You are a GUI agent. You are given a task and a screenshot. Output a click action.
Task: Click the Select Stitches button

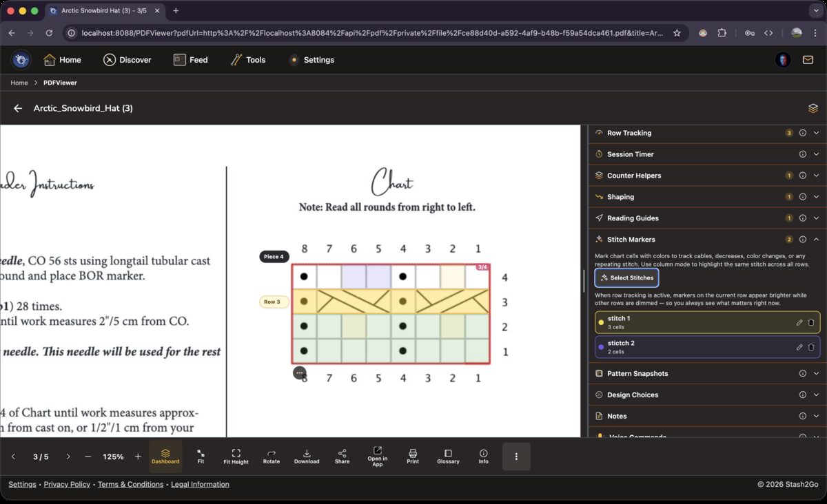626,277
